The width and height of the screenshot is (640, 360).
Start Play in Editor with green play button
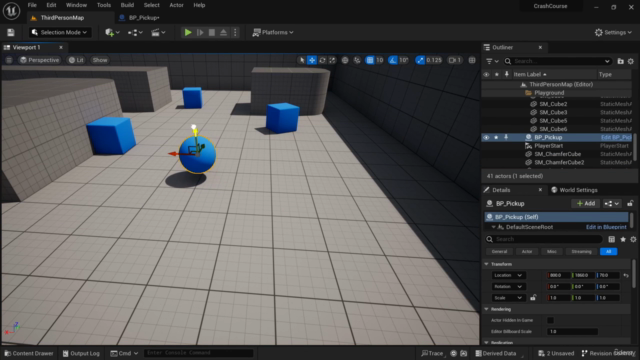(188, 32)
